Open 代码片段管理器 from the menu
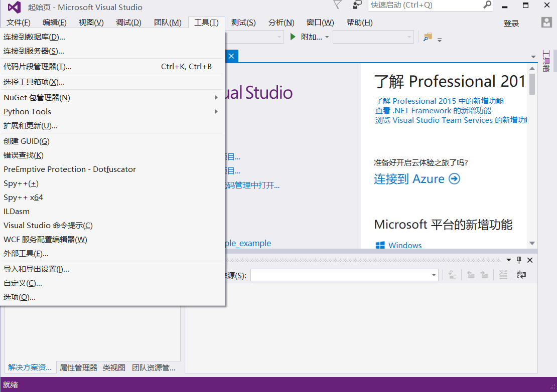The width and height of the screenshot is (557, 392). click(x=112, y=66)
